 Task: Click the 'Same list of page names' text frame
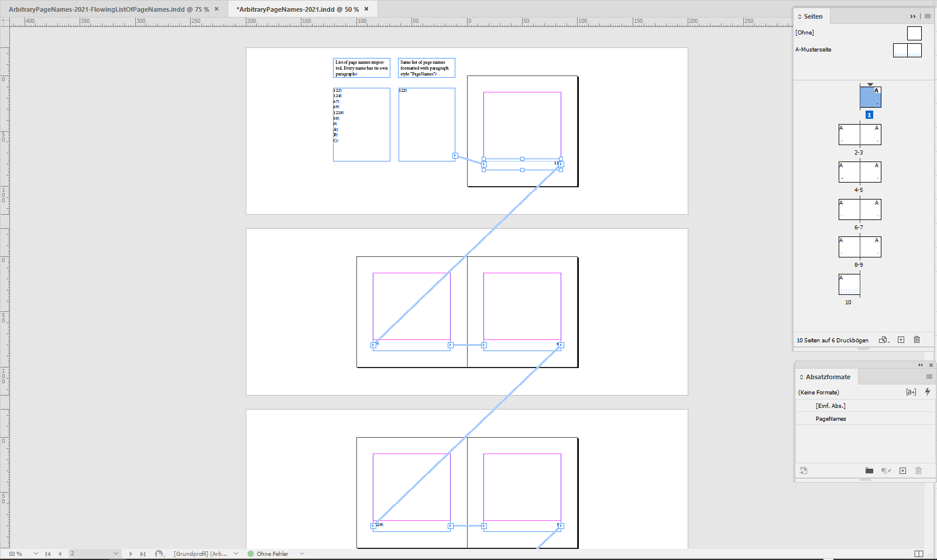point(427,68)
